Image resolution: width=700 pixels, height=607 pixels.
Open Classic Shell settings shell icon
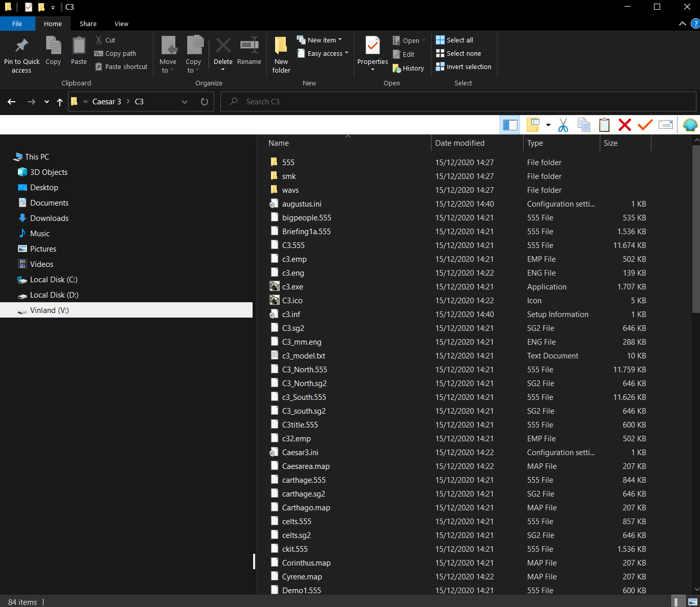point(690,125)
